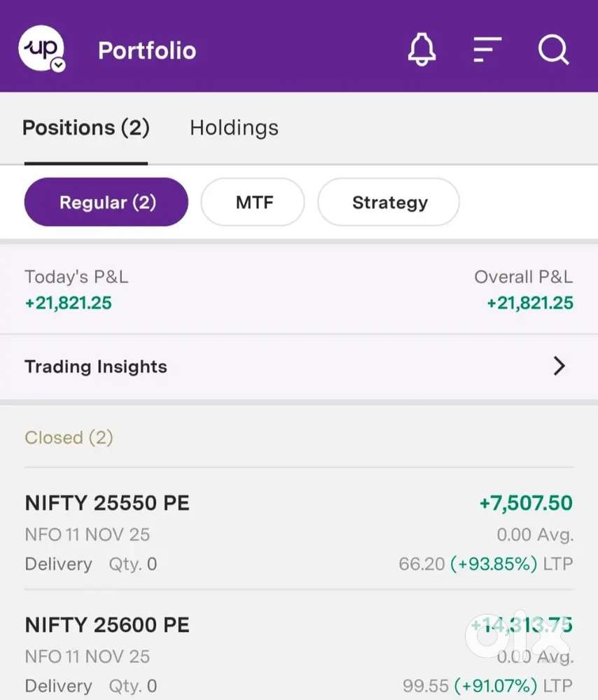This screenshot has height=700, width=598.
Task: Tap the Portfolio page title
Action: tap(147, 50)
